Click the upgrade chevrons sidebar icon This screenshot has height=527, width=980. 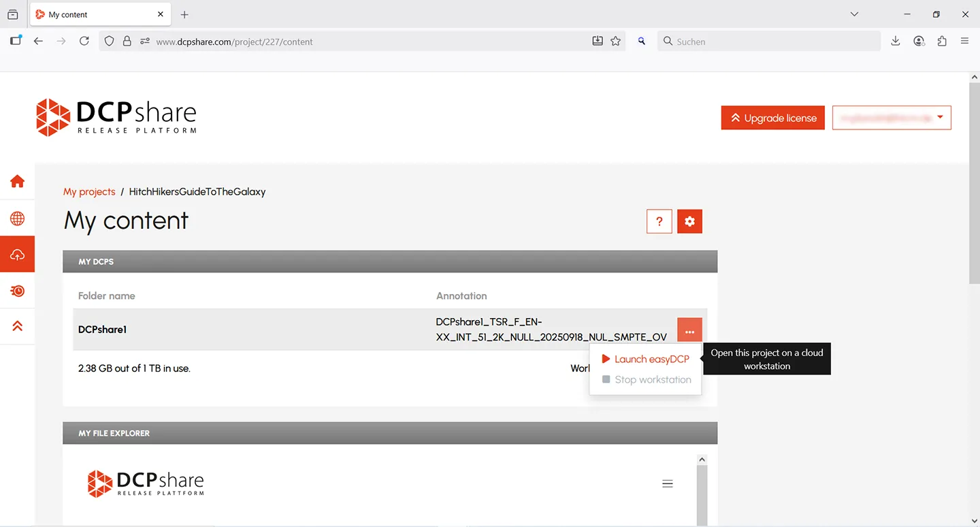[x=18, y=326]
